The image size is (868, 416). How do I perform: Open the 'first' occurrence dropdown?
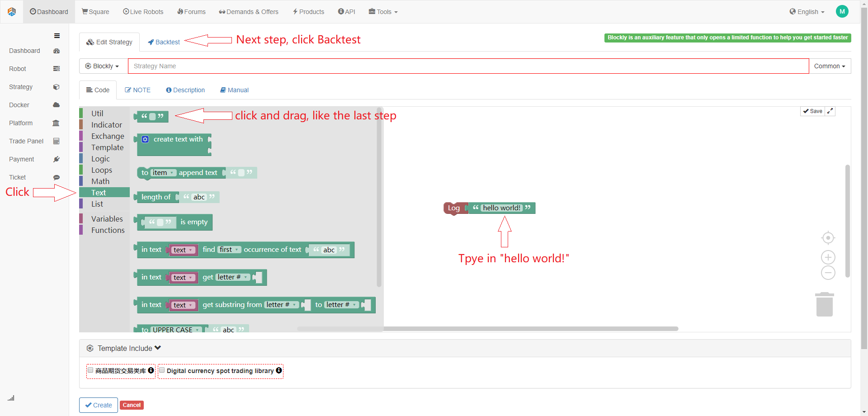tap(229, 250)
